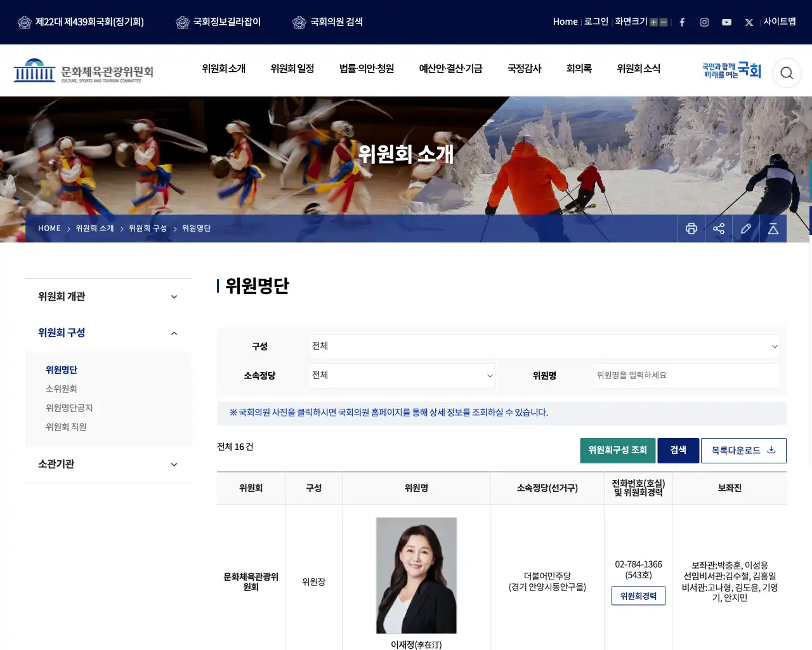Open the 국회의원 검색 top link

328,22
